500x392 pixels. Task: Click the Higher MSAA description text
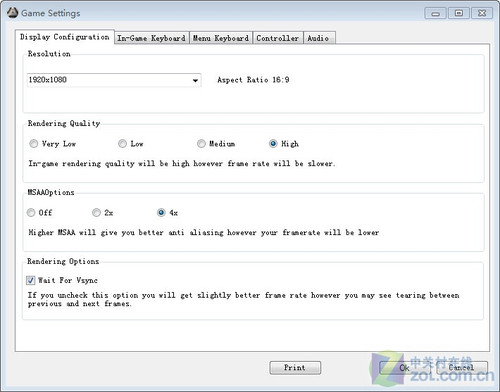(204, 232)
